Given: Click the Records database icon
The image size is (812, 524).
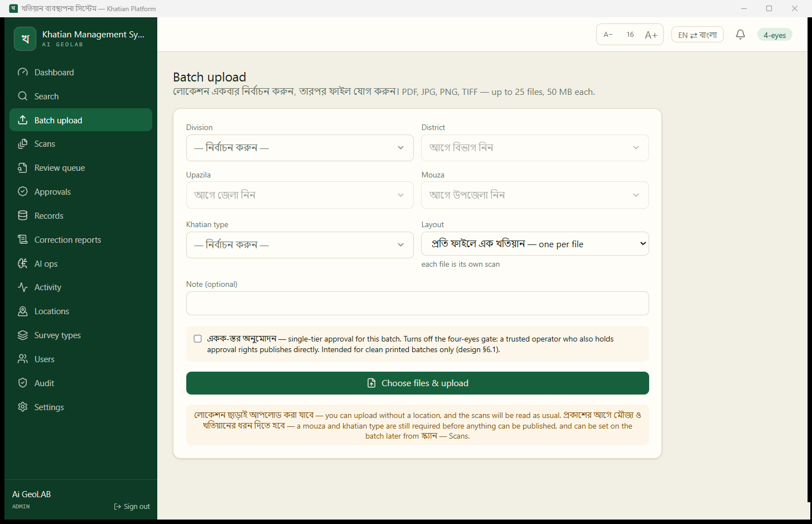Looking at the screenshot, I should pyautogui.click(x=23, y=215).
